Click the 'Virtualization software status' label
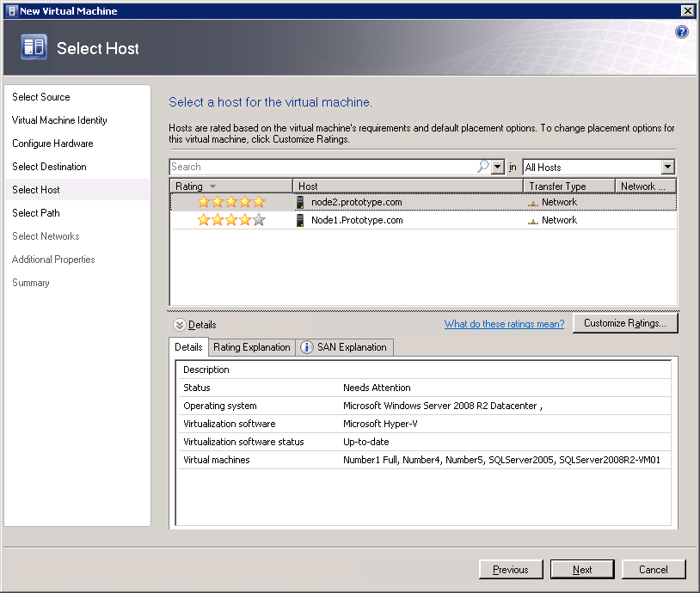The height and width of the screenshot is (593, 700). click(x=243, y=442)
